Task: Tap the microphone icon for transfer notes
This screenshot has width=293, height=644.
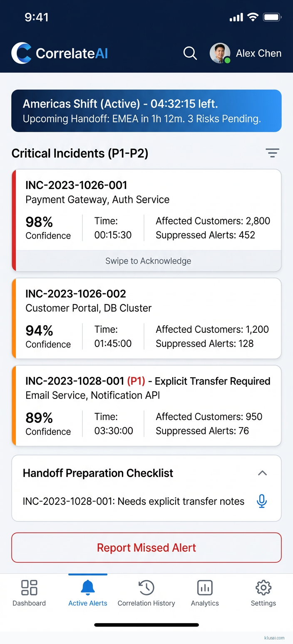Action: point(262,501)
